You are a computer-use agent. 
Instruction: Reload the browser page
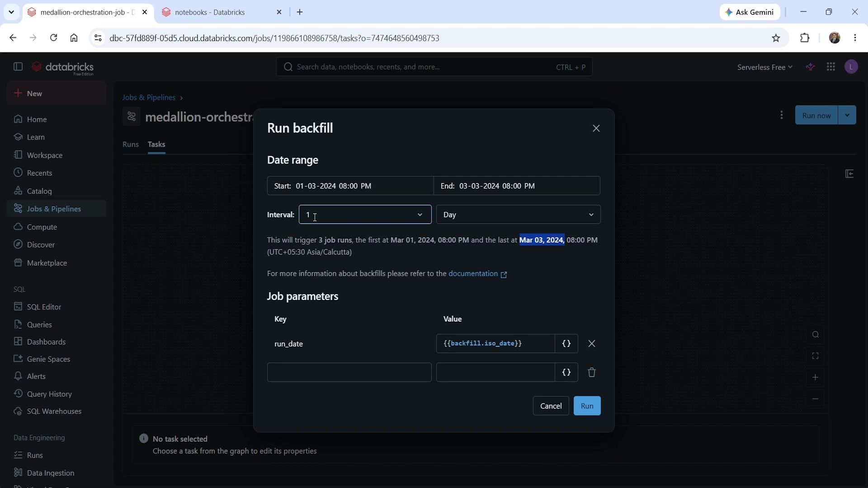pyautogui.click(x=53, y=38)
